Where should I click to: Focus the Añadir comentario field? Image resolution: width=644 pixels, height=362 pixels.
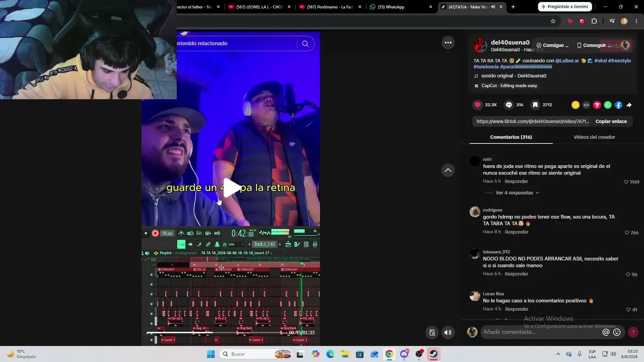point(541,332)
